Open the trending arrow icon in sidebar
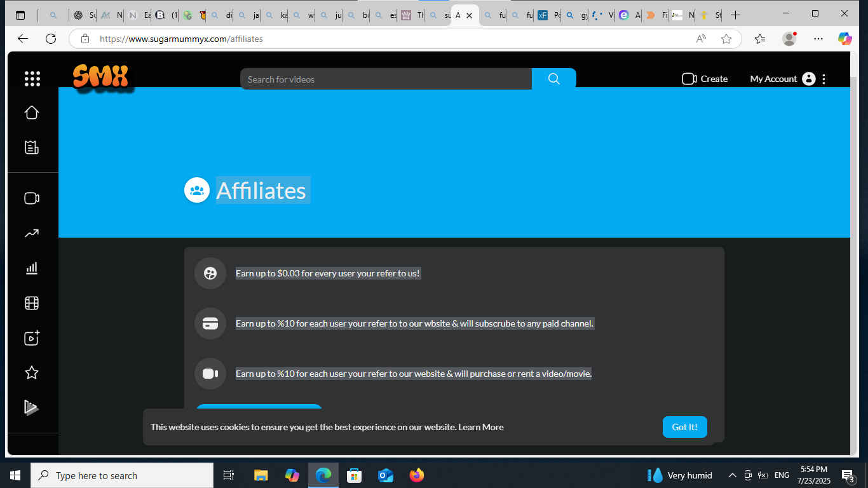The height and width of the screenshot is (488, 868). point(32,233)
